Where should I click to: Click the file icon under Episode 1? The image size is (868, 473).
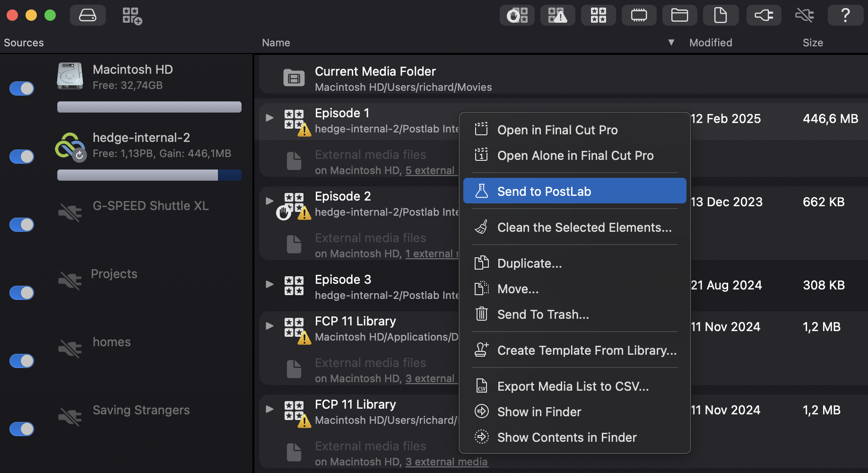pyautogui.click(x=294, y=161)
